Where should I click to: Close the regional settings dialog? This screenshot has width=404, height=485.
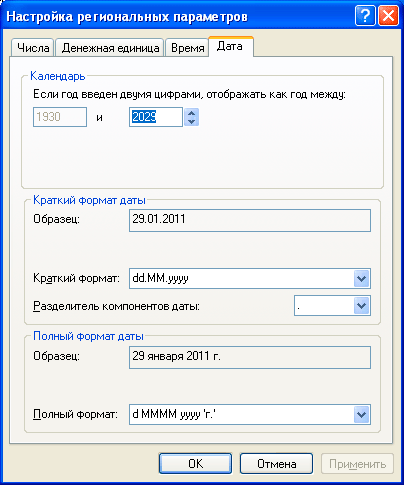(x=388, y=16)
